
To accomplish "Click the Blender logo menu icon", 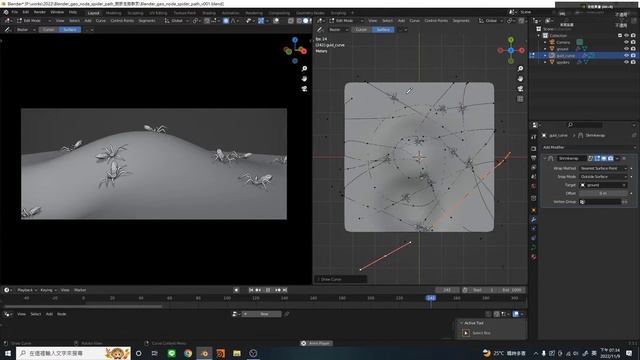I will pyautogui.click(x=6, y=12).
